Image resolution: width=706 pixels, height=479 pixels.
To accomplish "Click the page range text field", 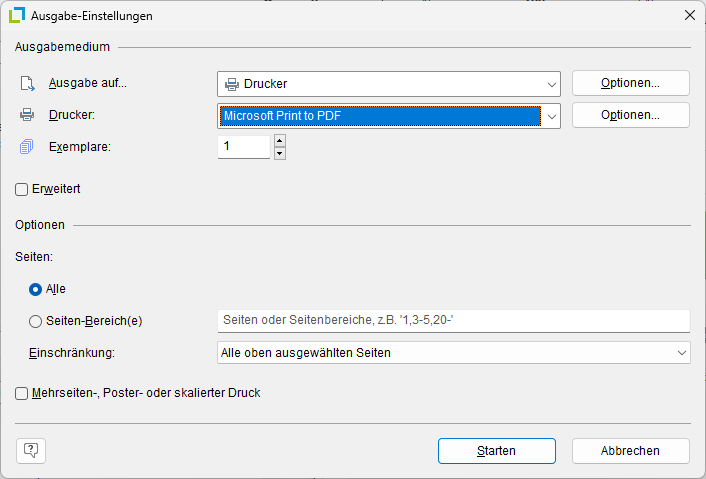I will (x=453, y=321).
